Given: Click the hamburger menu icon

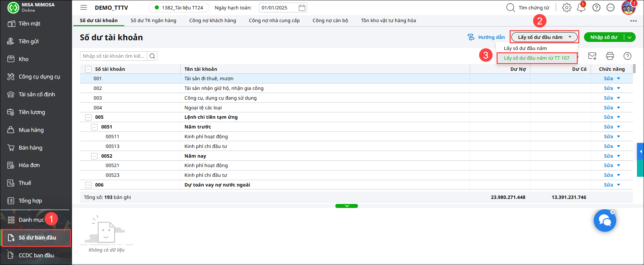Looking at the screenshot, I should pos(84,8).
